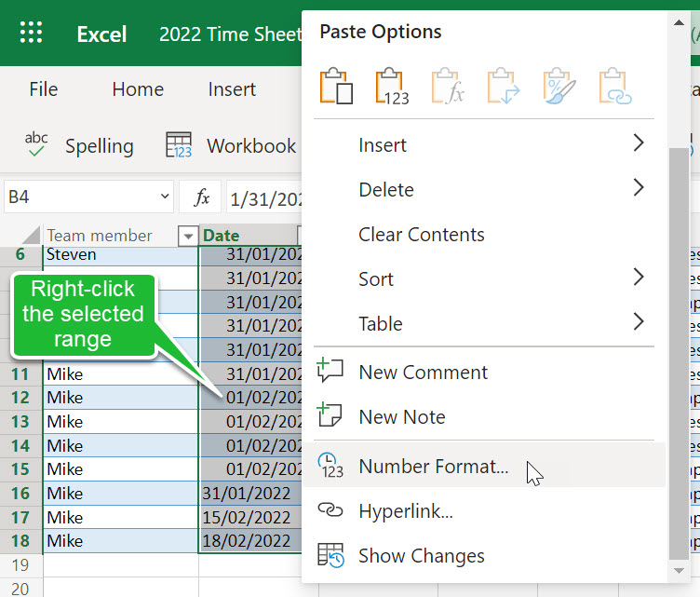Click the context menu scrollbar thumb
Image resolution: width=700 pixels, height=597 pixels.
[679, 353]
